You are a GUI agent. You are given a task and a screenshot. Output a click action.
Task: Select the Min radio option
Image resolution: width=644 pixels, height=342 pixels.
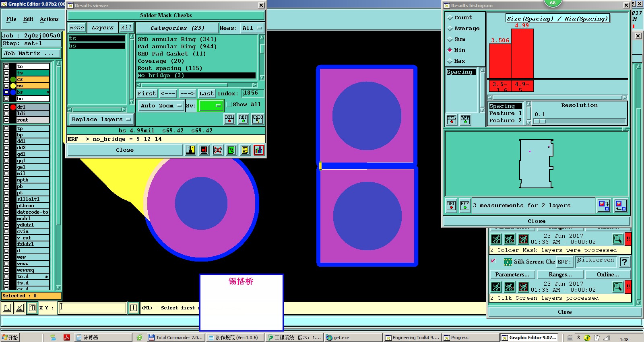click(x=456, y=50)
